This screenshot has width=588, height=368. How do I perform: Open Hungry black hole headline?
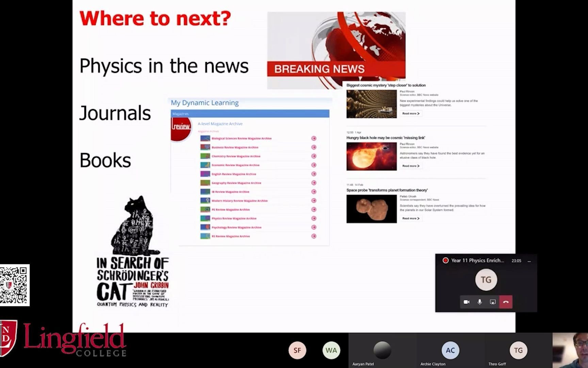tap(386, 138)
